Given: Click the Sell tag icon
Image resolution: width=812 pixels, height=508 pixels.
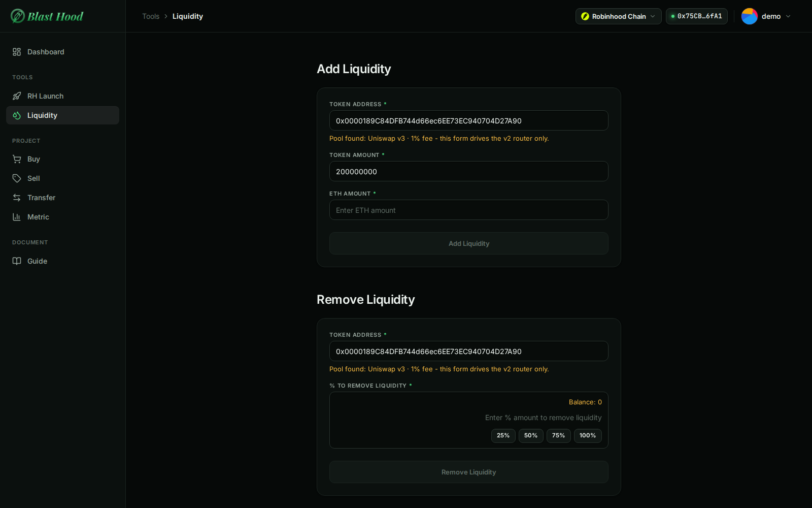Looking at the screenshot, I should point(17,178).
